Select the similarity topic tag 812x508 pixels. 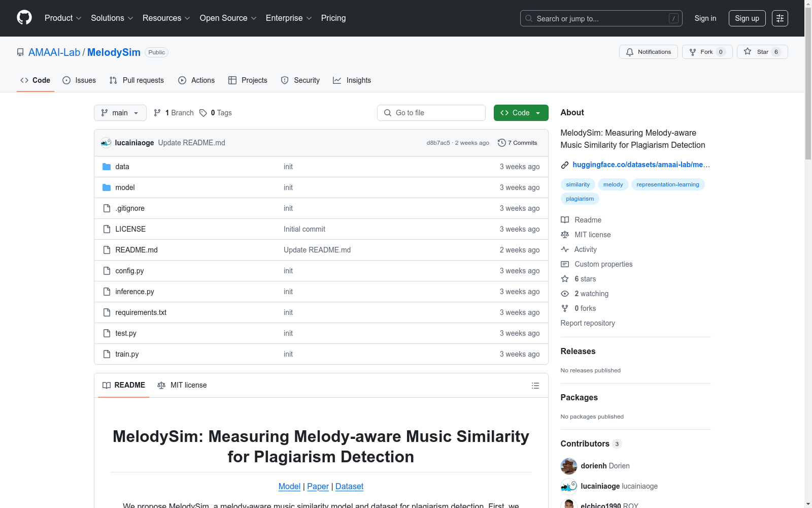578,184
